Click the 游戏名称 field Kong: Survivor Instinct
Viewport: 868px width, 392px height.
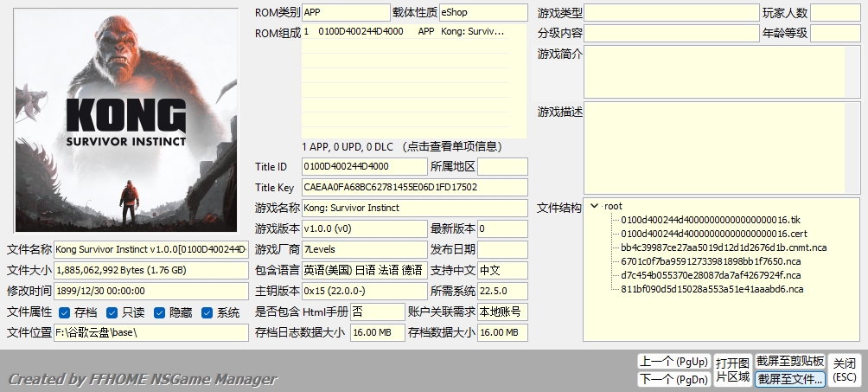[x=415, y=208]
